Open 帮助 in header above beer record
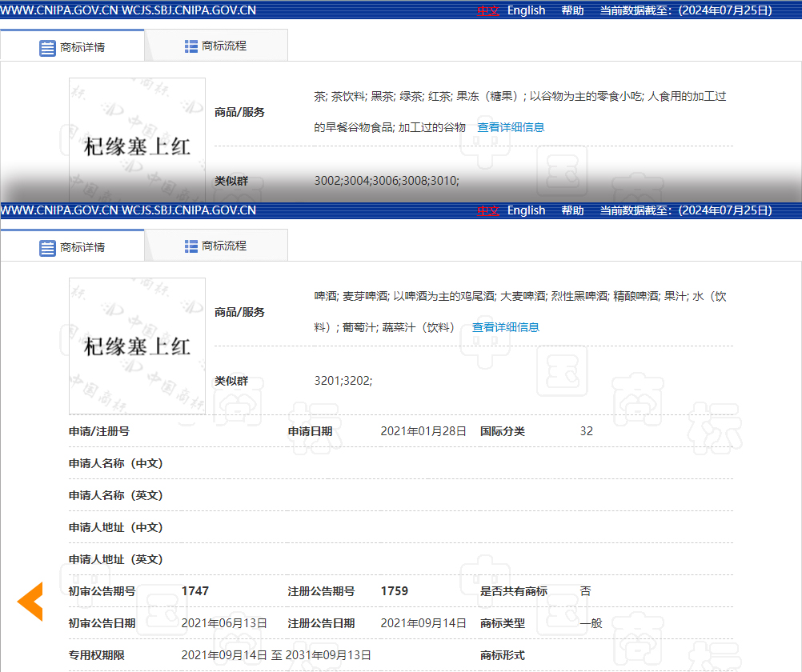The height and width of the screenshot is (672, 802). click(x=572, y=210)
